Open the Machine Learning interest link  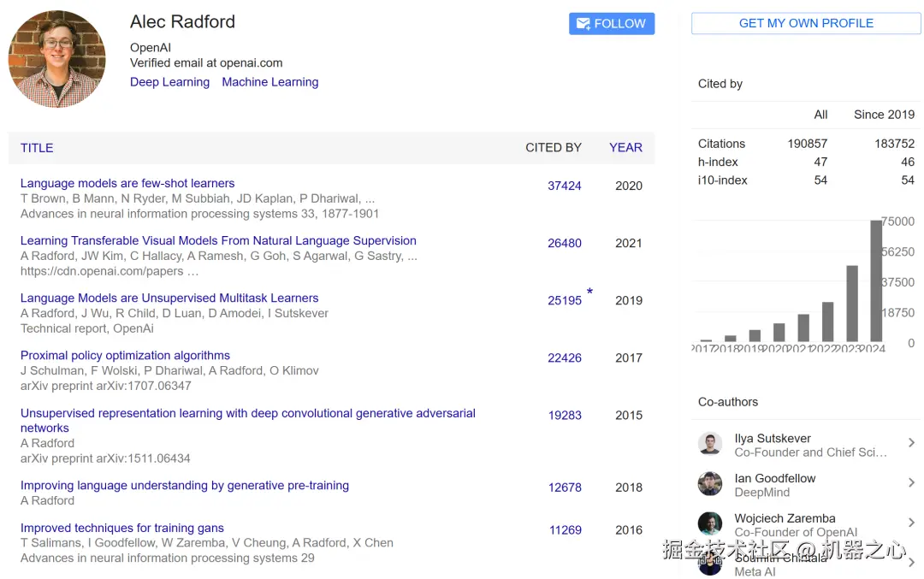coord(269,82)
